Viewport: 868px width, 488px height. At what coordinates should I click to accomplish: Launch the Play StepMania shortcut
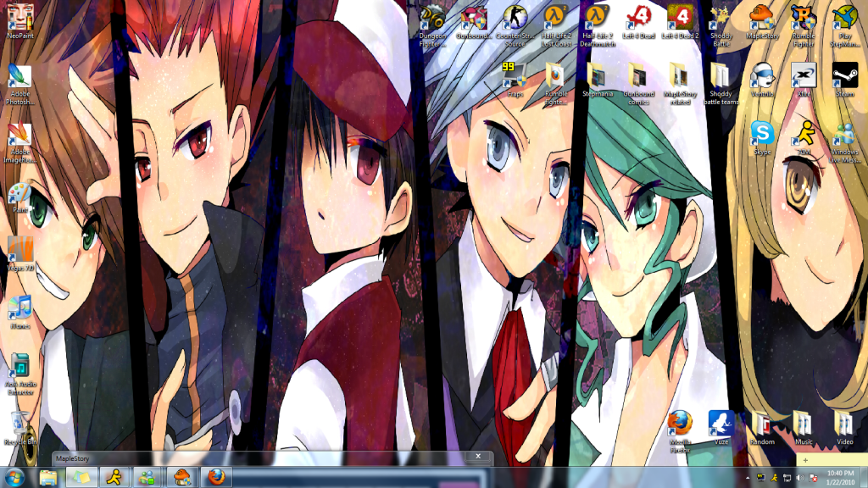[845, 25]
